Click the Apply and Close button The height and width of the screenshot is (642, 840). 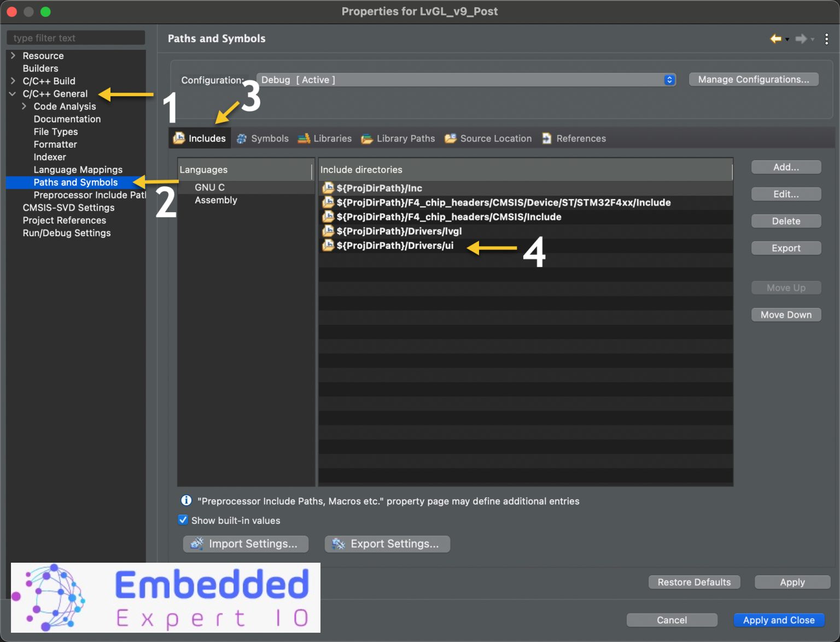(x=779, y=620)
